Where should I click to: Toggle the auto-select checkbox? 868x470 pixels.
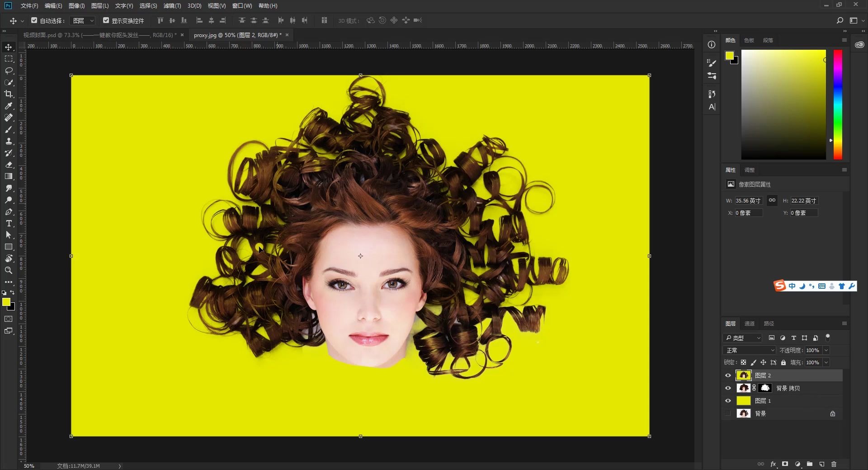tap(34, 20)
